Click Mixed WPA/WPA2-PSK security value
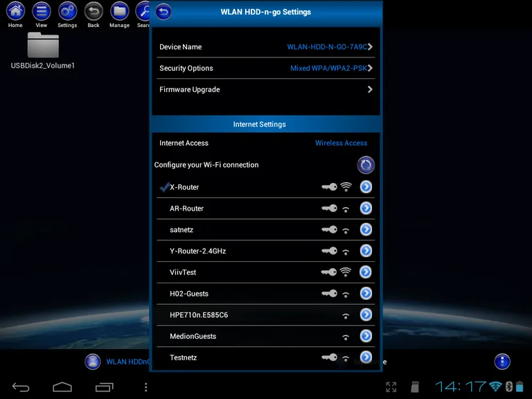This screenshot has height=399, width=532. (x=328, y=68)
